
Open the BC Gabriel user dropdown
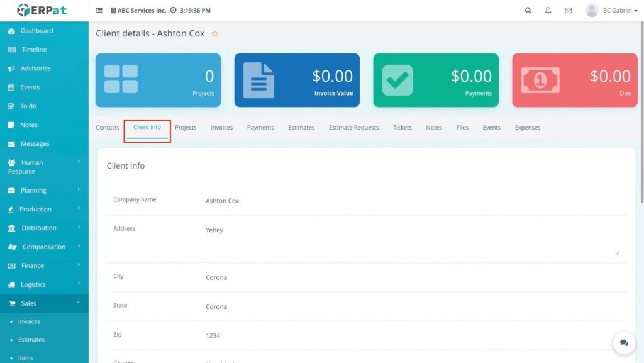pos(602,11)
